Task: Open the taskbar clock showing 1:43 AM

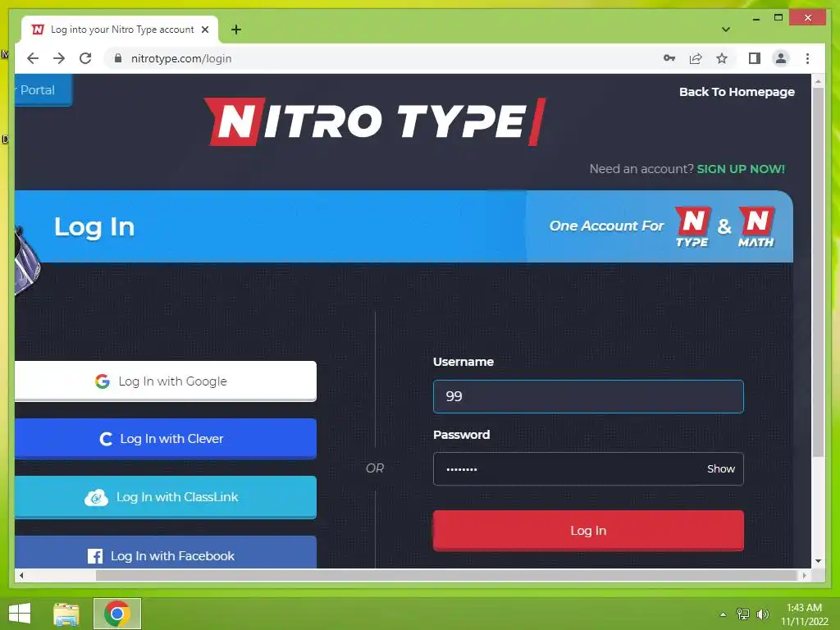Action: 804,614
